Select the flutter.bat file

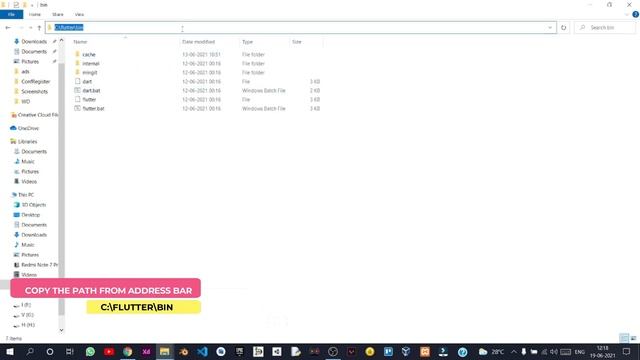coord(93,108)
